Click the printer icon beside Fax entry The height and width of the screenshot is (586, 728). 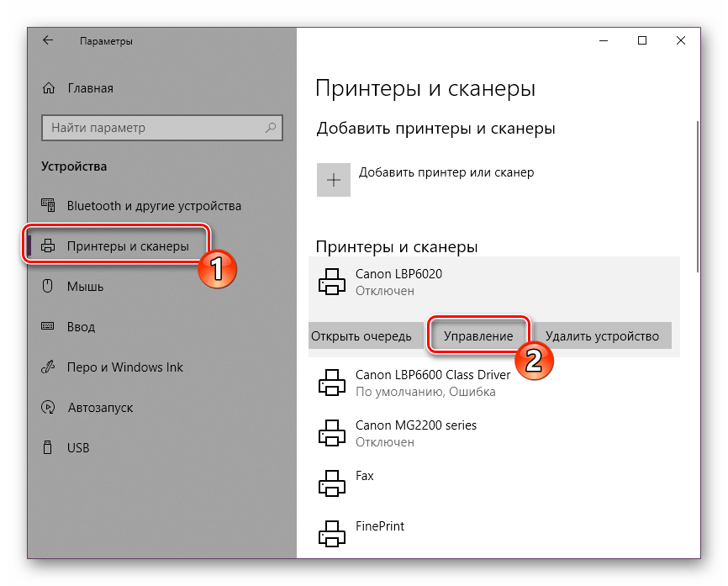point(334,483)
